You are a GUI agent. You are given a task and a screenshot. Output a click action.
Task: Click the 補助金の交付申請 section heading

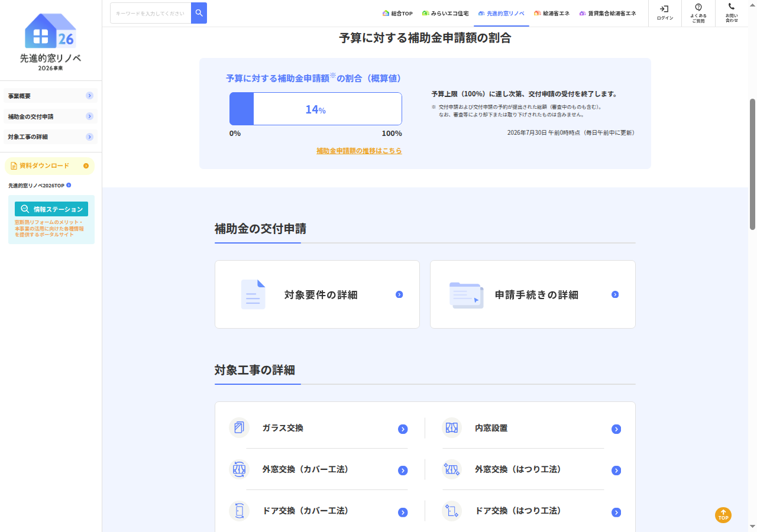[260, 229]
